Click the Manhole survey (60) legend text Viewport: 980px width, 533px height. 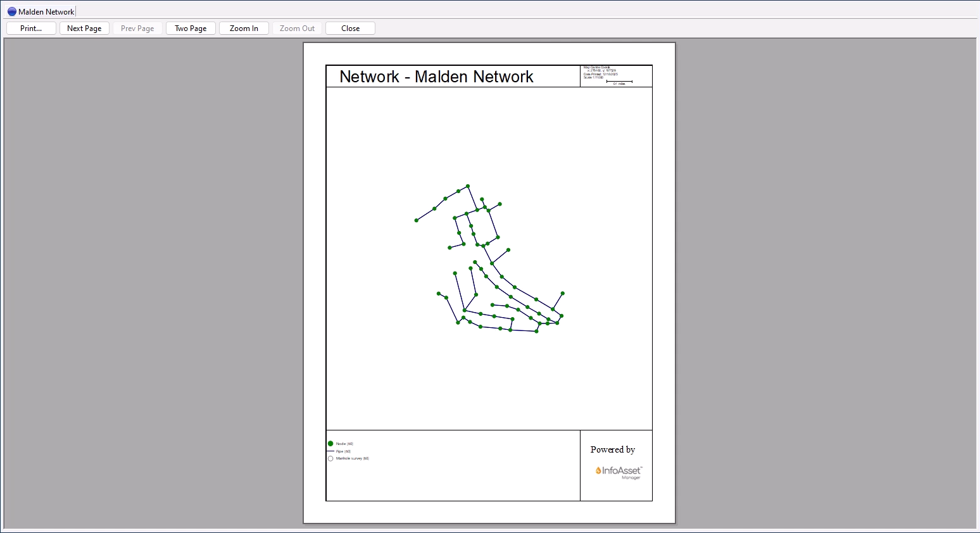[353, 458]
